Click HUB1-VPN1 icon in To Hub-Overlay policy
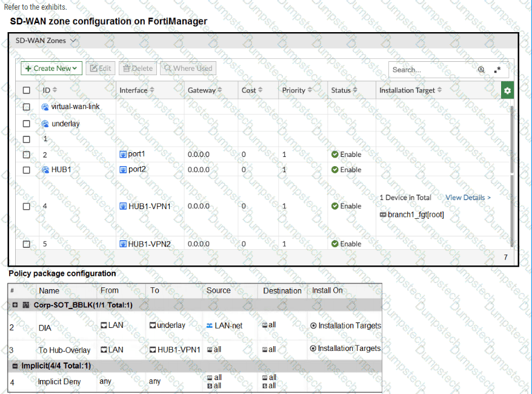The image size is (532, 394). click(x=153, y=350)
